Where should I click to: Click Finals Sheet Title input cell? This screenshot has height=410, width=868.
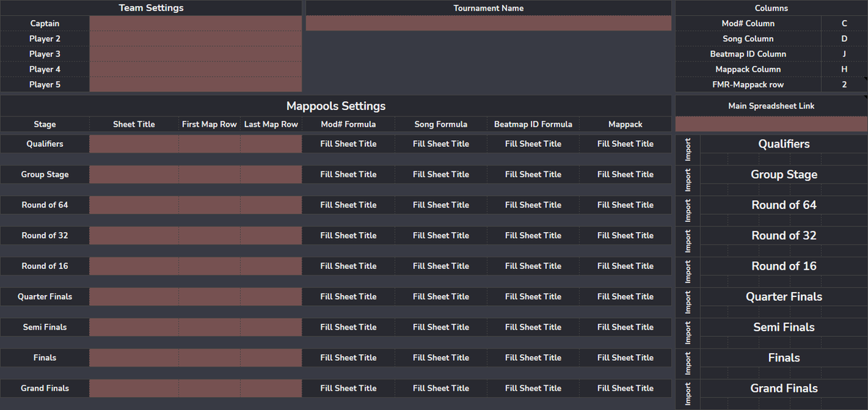pyautogui.click(x=134, y=357)
